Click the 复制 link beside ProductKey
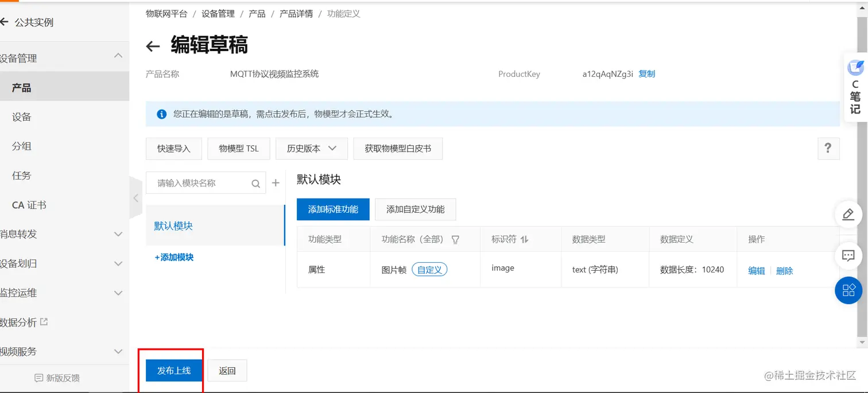The height and width of the screenshot is (393, 868). click(646, 74)
